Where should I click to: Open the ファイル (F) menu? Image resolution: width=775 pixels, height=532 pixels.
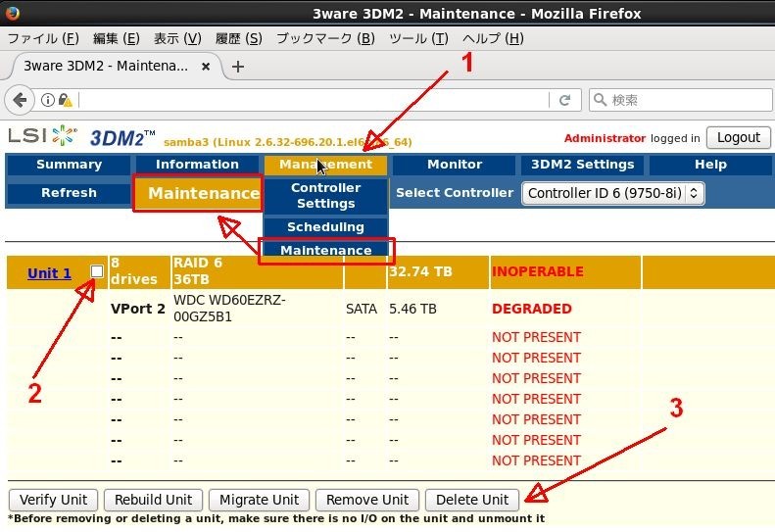point(43,38)
